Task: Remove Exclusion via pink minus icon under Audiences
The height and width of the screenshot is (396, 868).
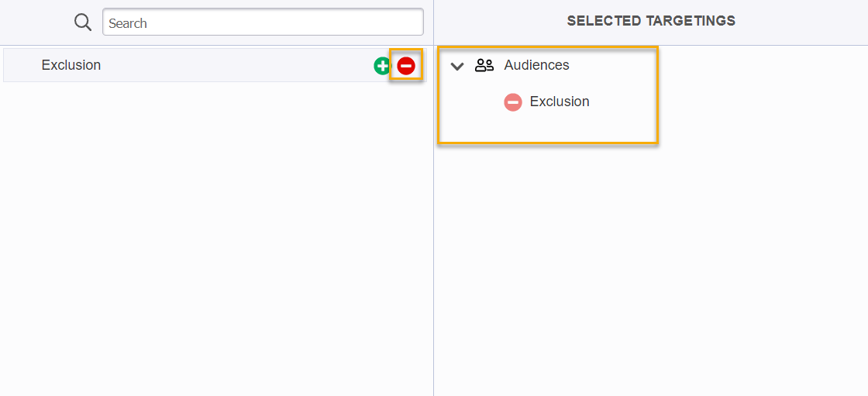Action: (513, 102)
